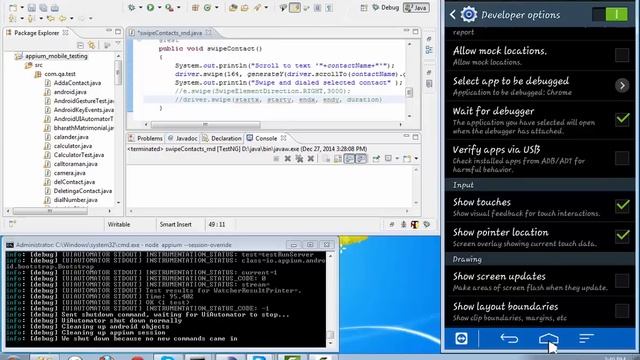Click the Pin Console icon in Console toolbar

point(376,158)
